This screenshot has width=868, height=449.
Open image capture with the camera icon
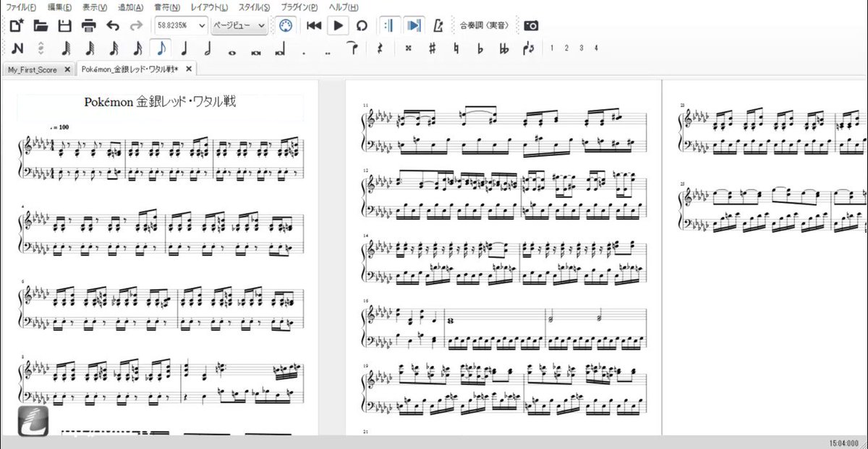click(x=532, y=25)
